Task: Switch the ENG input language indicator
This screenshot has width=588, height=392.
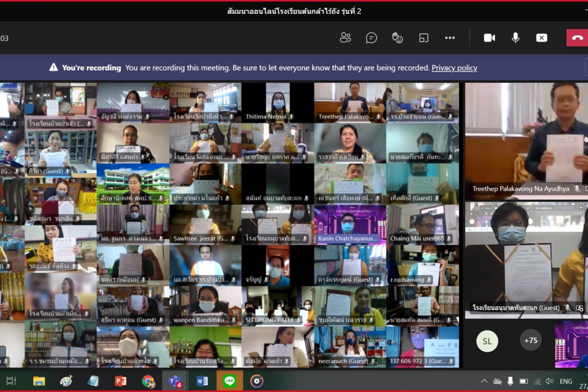Action: click(x=566, y=381)
